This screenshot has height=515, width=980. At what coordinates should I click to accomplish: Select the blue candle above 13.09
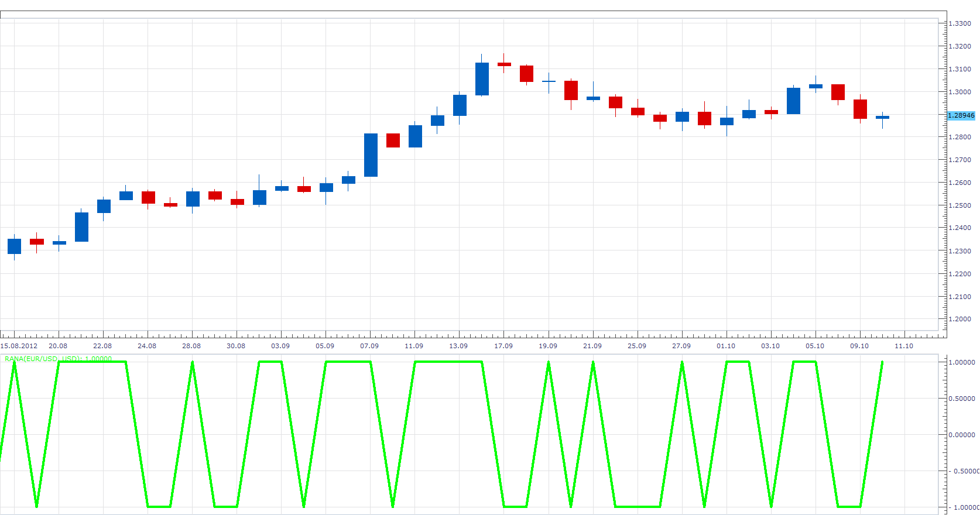(460, 105)
